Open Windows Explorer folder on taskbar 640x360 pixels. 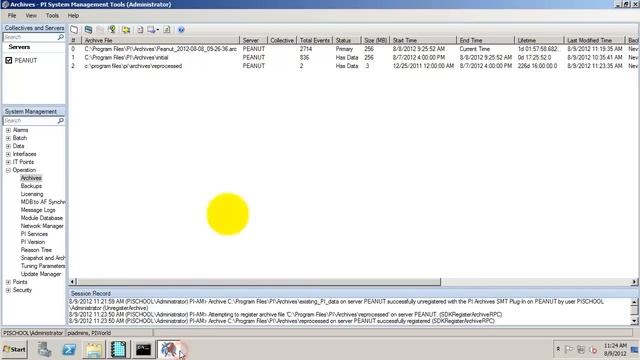point(94,350)
